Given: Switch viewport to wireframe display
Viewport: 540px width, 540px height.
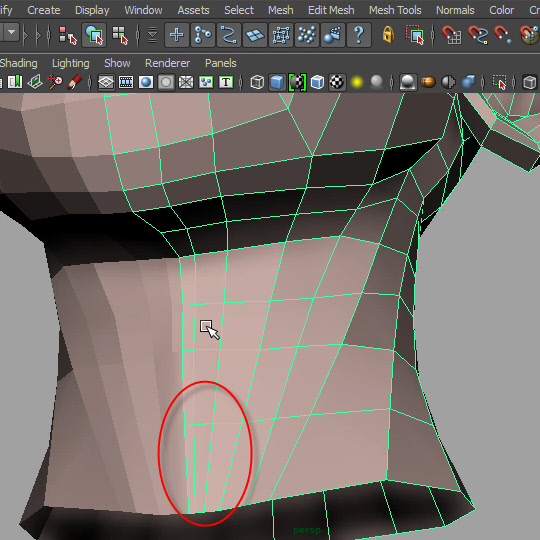Looking at the screenshot, I should pos(257,82).
